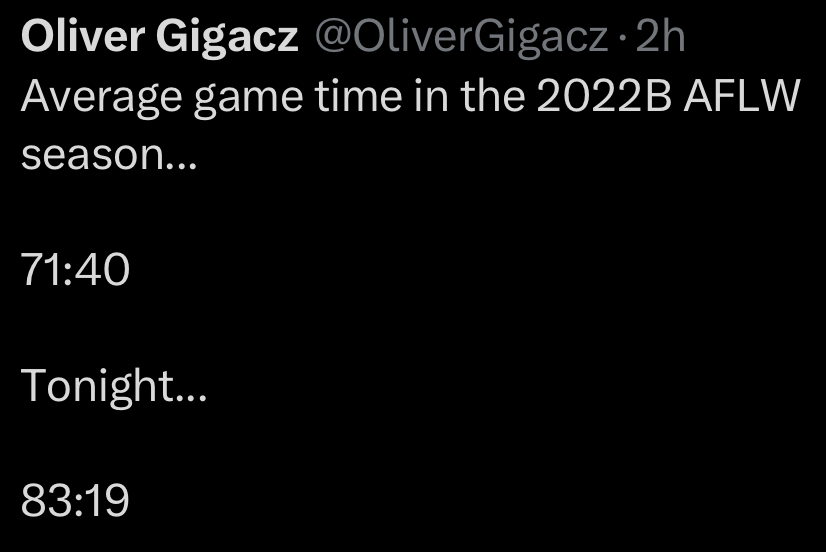This screenshot has width=826, height=552.
Task: Click the word Average in tweet
Action: click(102, 98)
